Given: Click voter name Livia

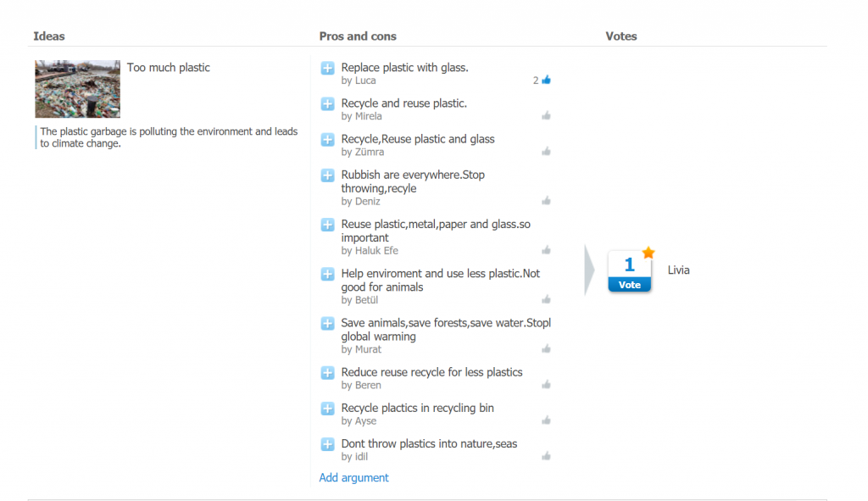Looking at the screenshot, I should 678,270.
